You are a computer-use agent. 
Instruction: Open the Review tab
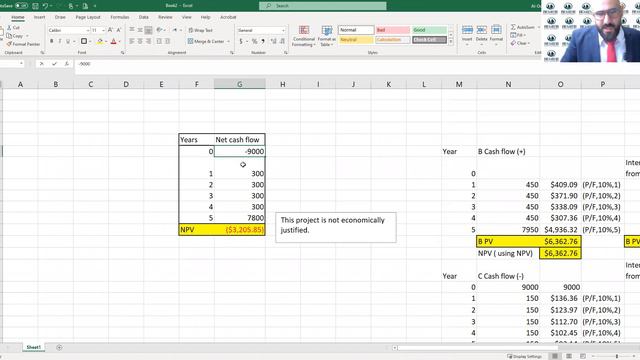coord(165,17)
